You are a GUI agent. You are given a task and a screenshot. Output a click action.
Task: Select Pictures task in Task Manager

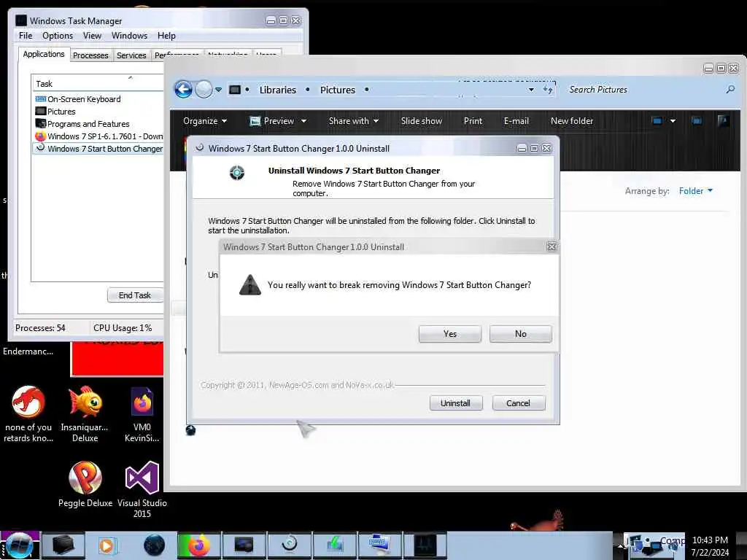[x=98, y=112]
